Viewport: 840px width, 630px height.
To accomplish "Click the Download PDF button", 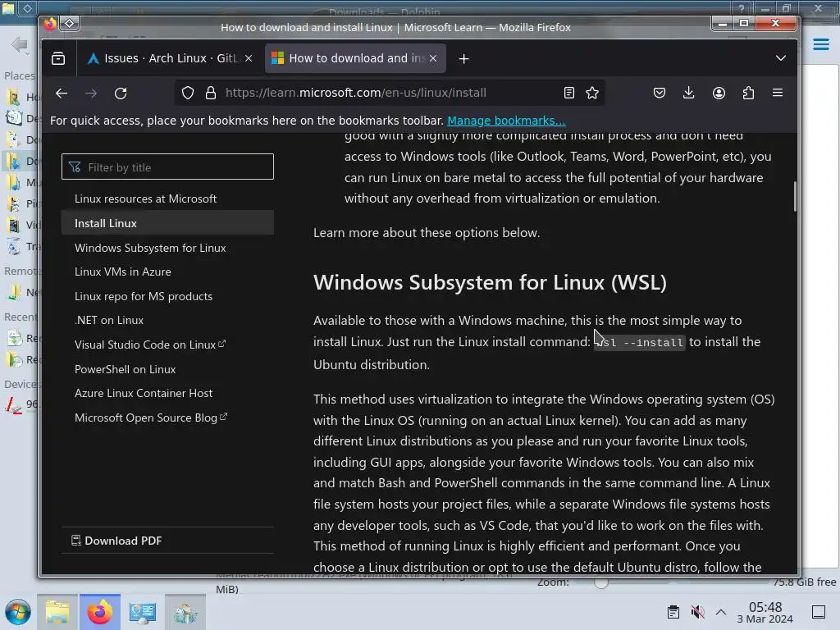I will (116, 541).
